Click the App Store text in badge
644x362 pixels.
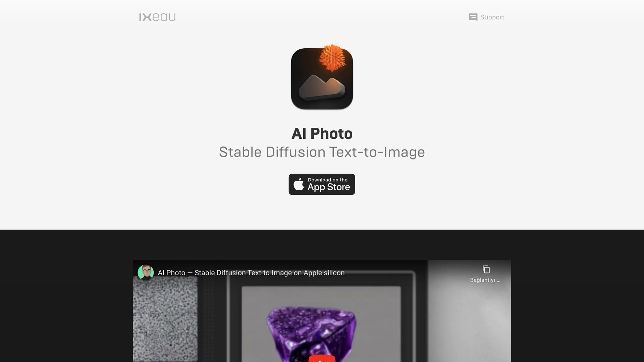tap(329, 187)
